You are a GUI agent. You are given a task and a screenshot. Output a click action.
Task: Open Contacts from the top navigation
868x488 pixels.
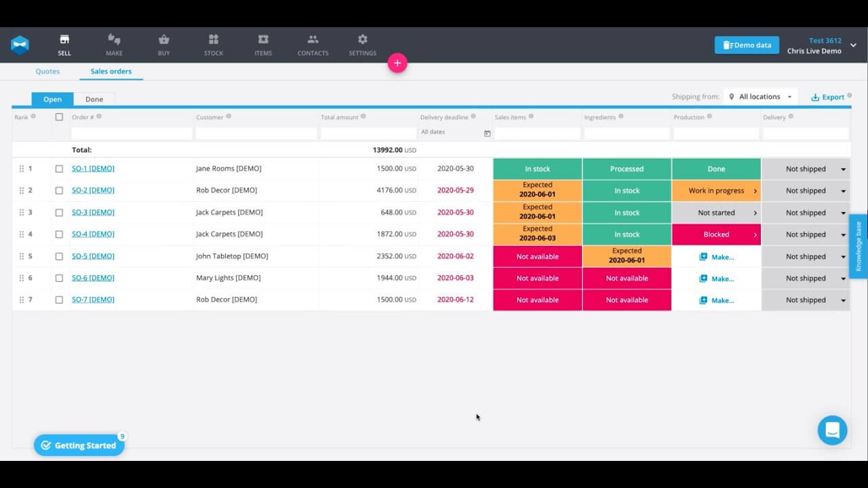pos(313,45)
